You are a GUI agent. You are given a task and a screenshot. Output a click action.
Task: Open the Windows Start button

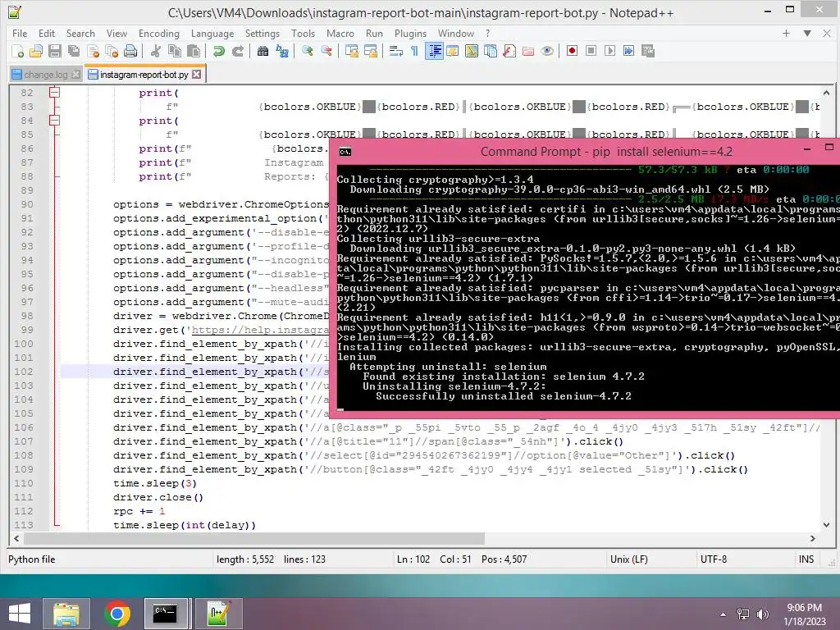coord(20,613)
